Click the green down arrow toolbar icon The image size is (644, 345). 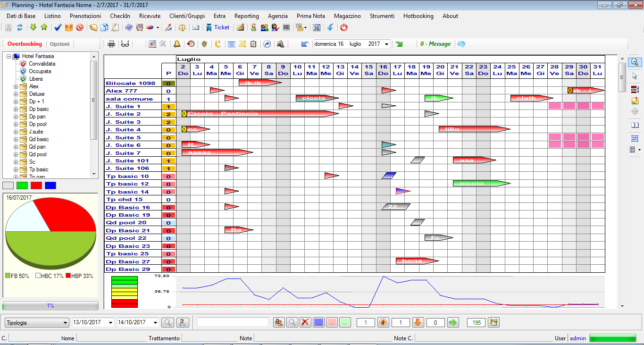pyautogui.click(x=33, y=27)
